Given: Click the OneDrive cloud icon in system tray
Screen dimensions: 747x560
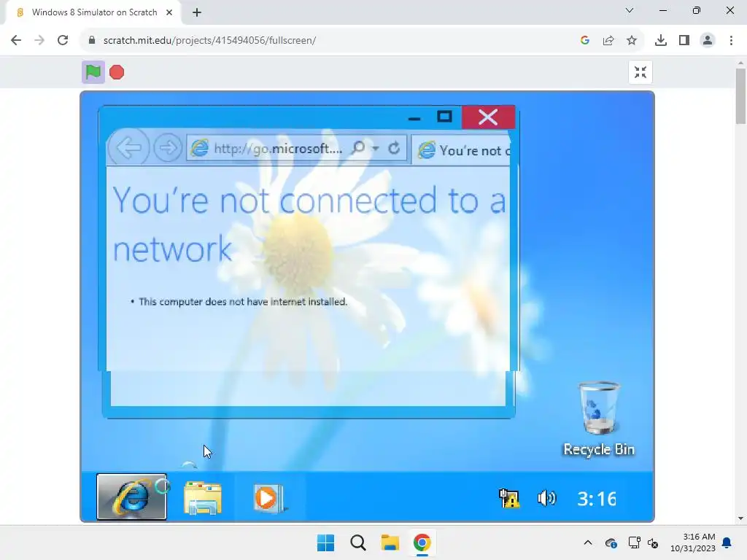Looking at the screenshot, I should [611, 542].
